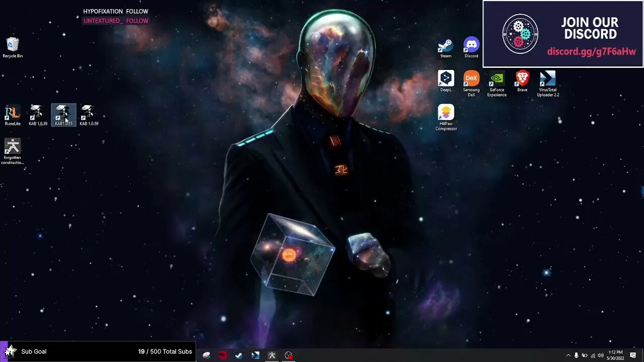644x362 pixels.
Task: Open the taskbar clock showing 1:12 PM
Action: 616,355
